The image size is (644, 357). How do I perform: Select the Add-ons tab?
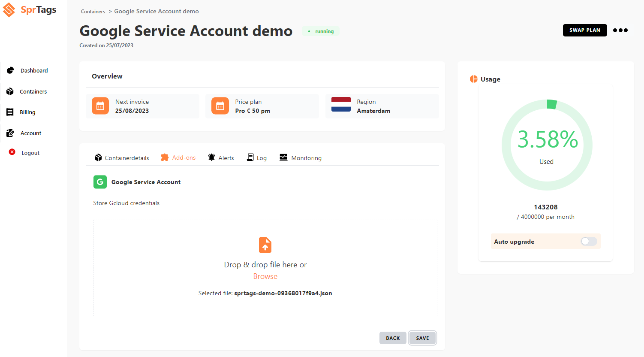coord(178,157)
